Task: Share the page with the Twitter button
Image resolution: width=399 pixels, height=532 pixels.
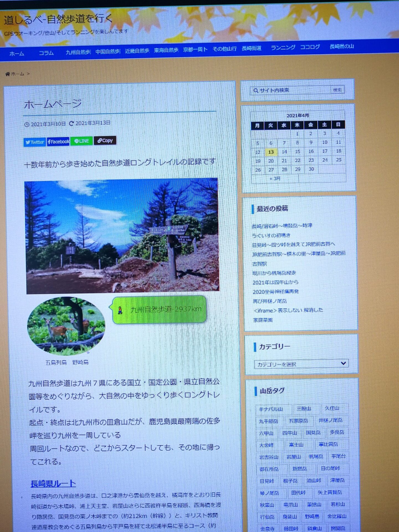Action: coord(35,142)
